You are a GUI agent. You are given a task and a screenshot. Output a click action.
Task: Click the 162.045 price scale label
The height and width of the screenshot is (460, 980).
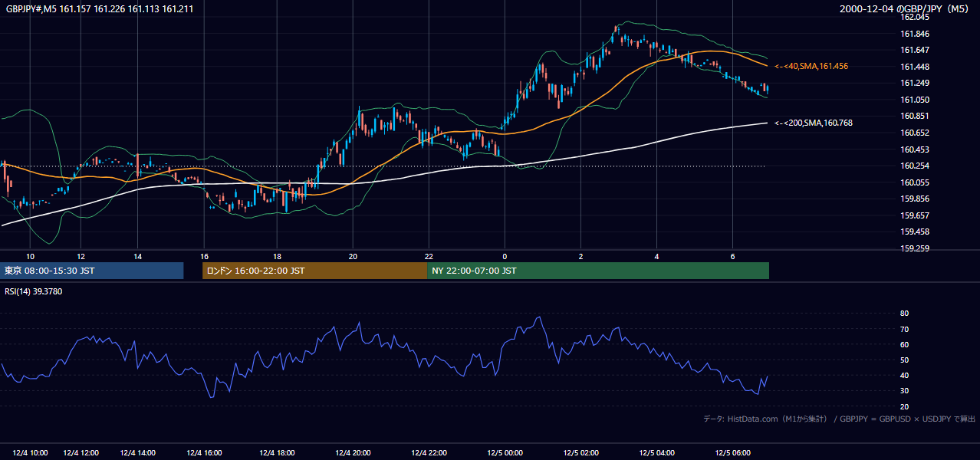(x=915, y=17)
